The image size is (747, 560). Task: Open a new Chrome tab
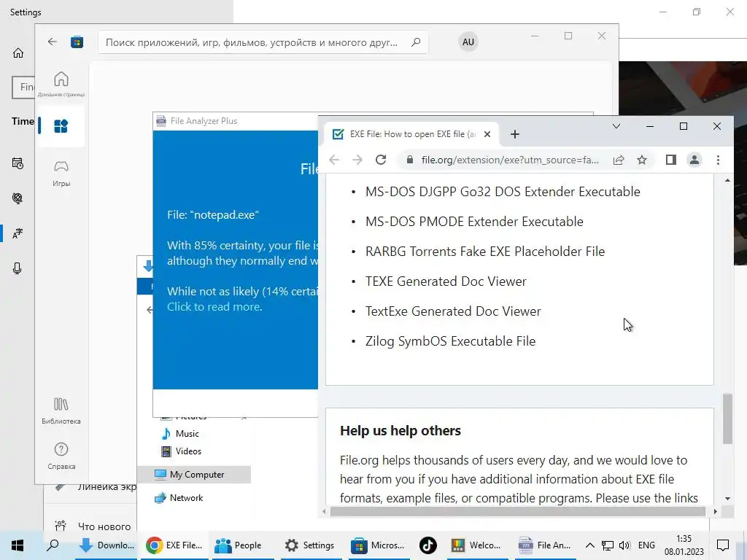(514, 134)
